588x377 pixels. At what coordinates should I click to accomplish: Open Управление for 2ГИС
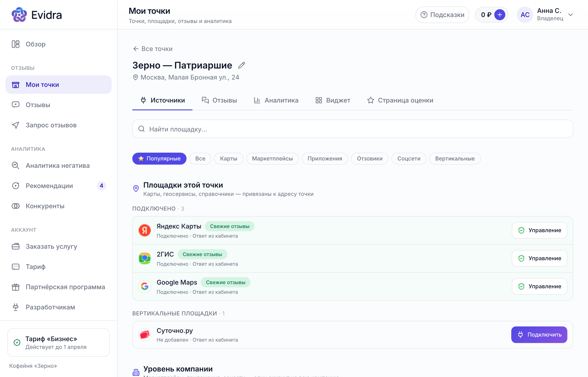pos(539,258)
